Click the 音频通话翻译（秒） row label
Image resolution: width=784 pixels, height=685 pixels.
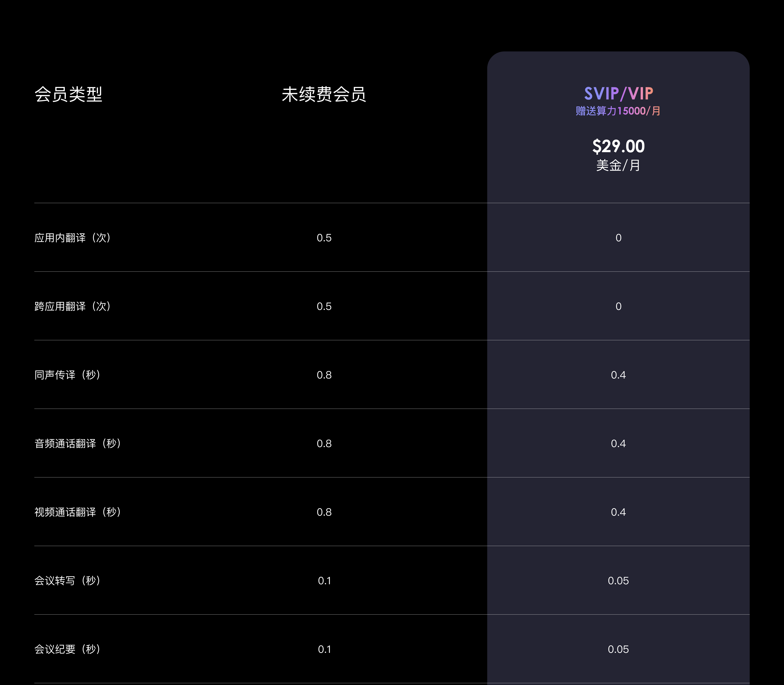click(78, 443)
